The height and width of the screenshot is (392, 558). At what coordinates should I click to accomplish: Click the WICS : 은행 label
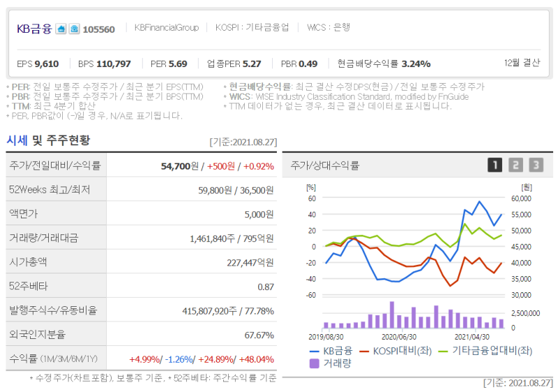[329, 27]
